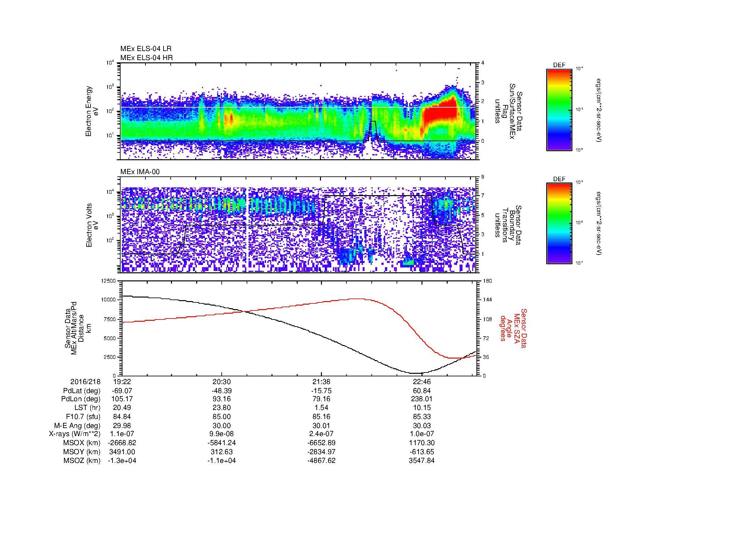Click the MSOZ value '3547.84'
This screenshot has width=756, height=534.
pos(421,461)
